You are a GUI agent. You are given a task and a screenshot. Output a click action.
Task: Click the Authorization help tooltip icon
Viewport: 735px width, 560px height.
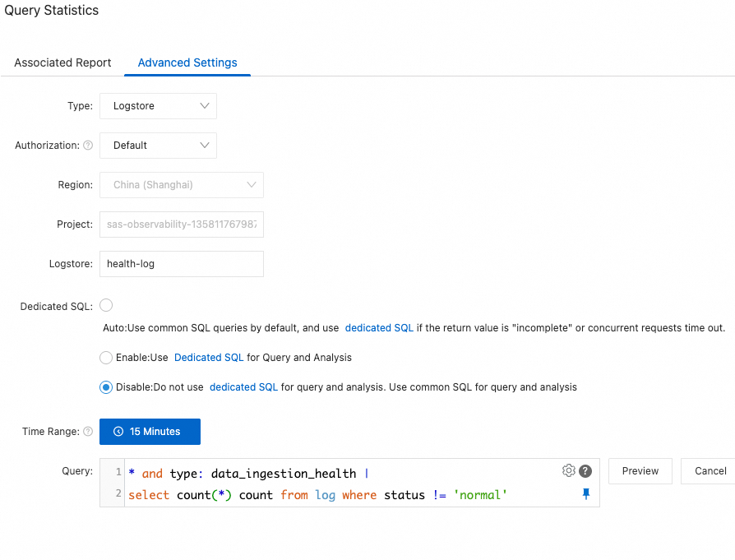click(88, 146)
